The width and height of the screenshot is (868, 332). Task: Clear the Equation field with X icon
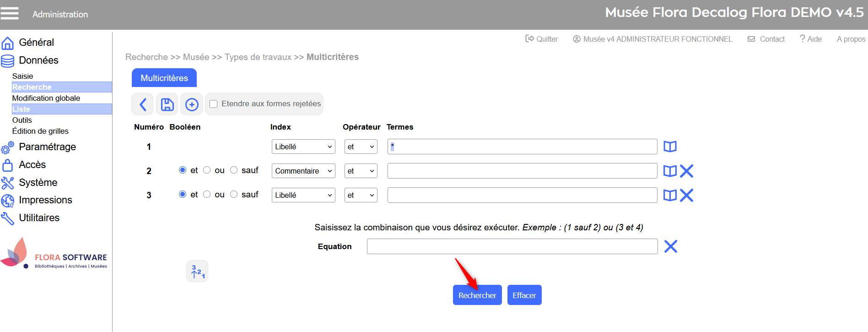pos(670,246)
